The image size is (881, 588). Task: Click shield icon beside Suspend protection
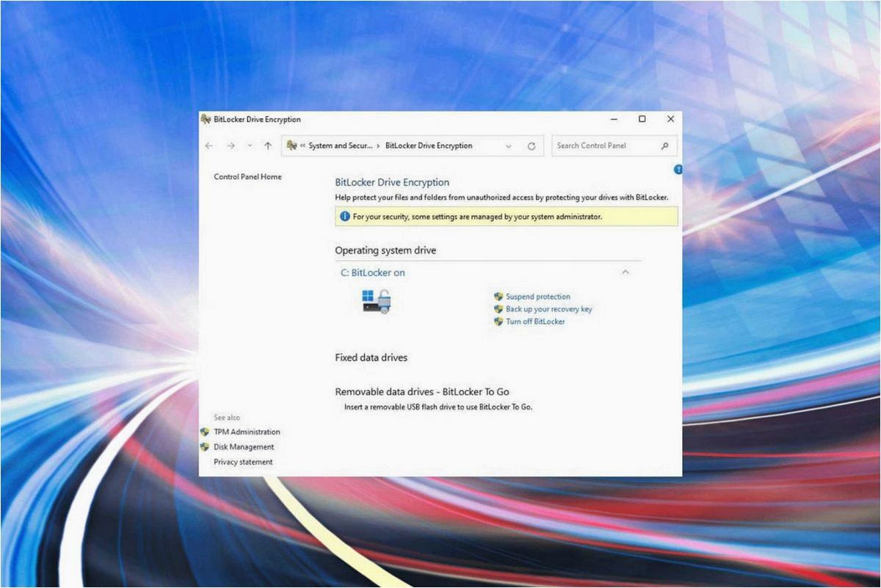click(x=498, y=297)
